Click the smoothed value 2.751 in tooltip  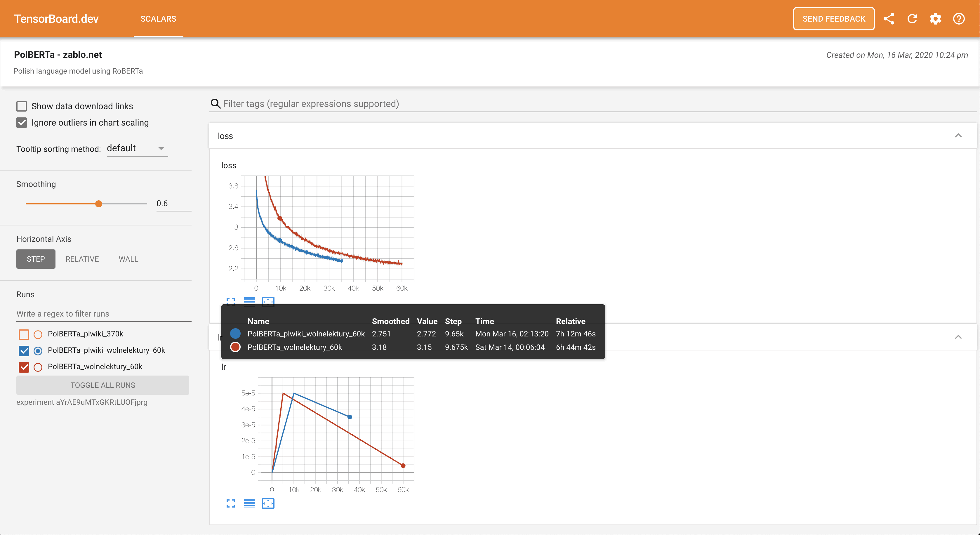click(x=381, y=334)
